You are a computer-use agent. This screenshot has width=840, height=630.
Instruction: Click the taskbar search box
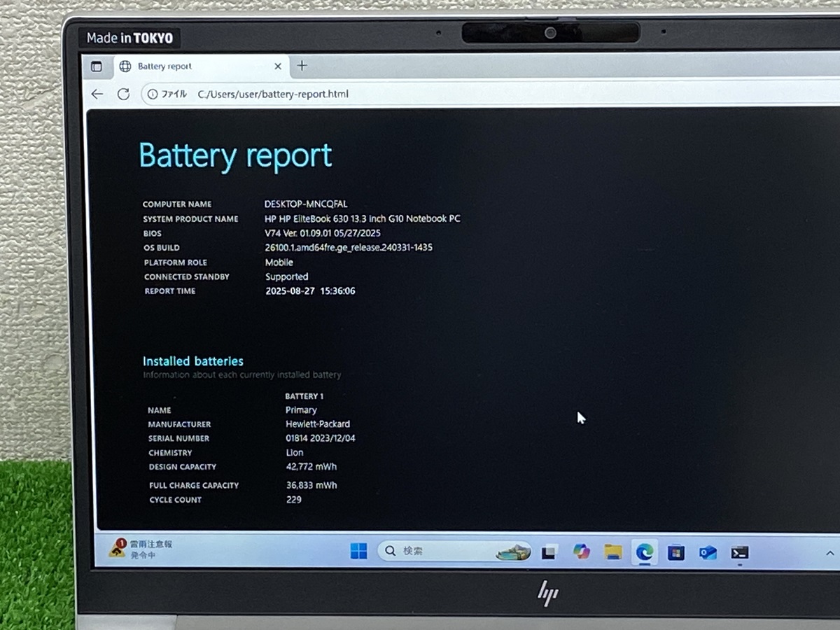point(448,551)
